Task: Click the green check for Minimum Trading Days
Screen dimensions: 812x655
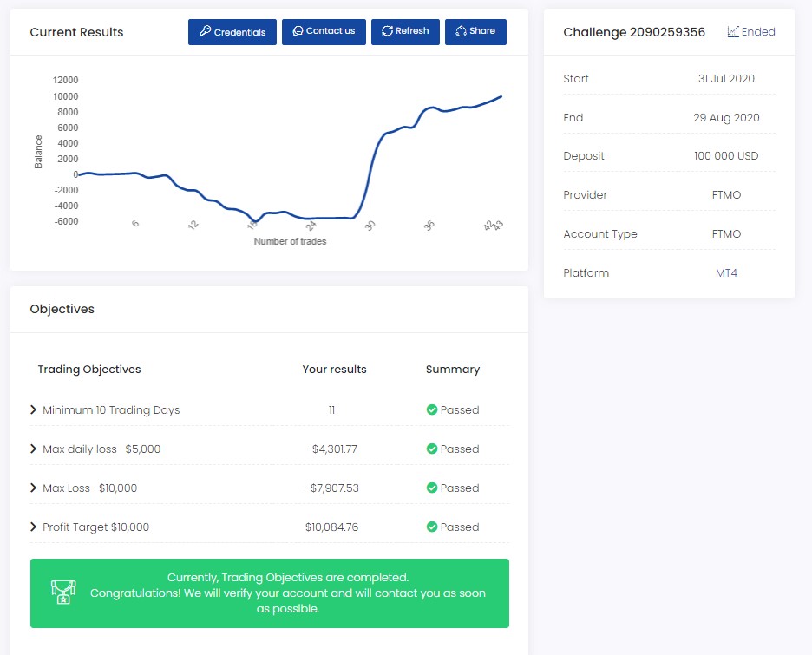Action: [431, 409]
